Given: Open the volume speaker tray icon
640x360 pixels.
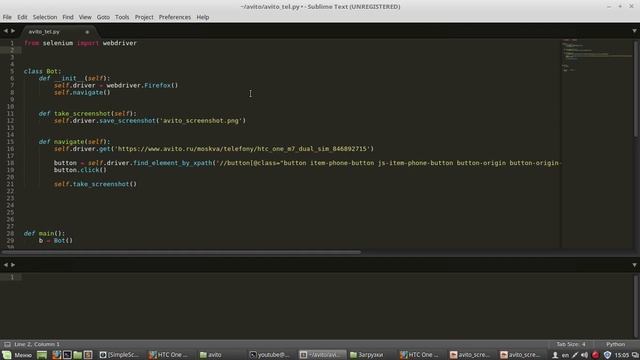Looking at the screenshot, I should pyautogui.click(x=584, y=355).
